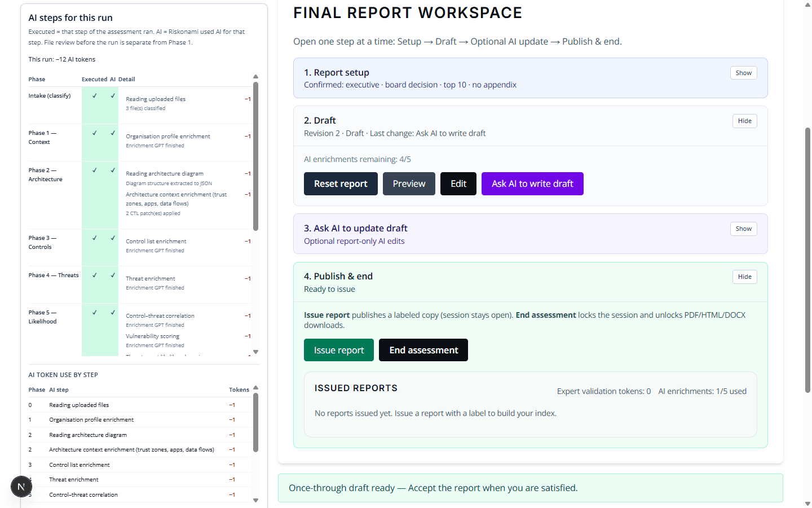Show the Ask AI to update draft step
The width and height of the screenshot is (812, 508).
click(744, 229)
